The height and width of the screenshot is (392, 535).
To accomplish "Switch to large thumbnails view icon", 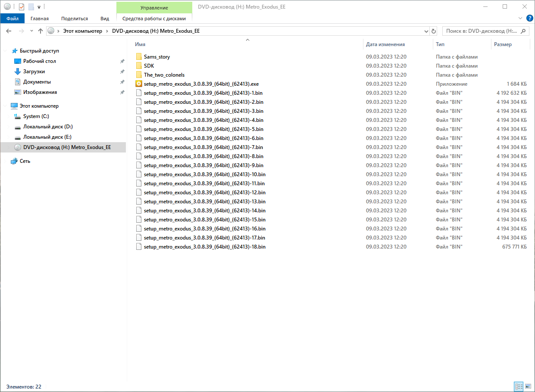I will pos(528,387).
